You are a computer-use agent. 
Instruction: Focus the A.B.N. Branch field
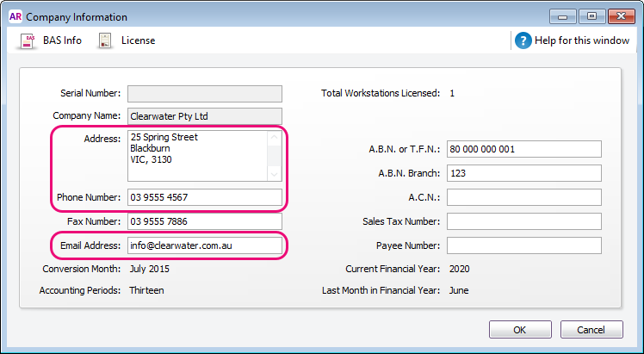tap(524, 173)
